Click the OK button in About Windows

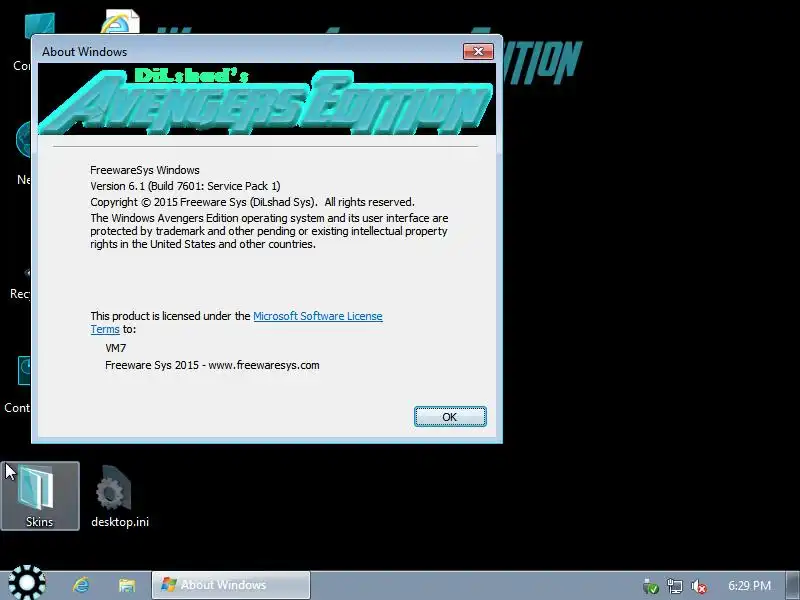450,417
